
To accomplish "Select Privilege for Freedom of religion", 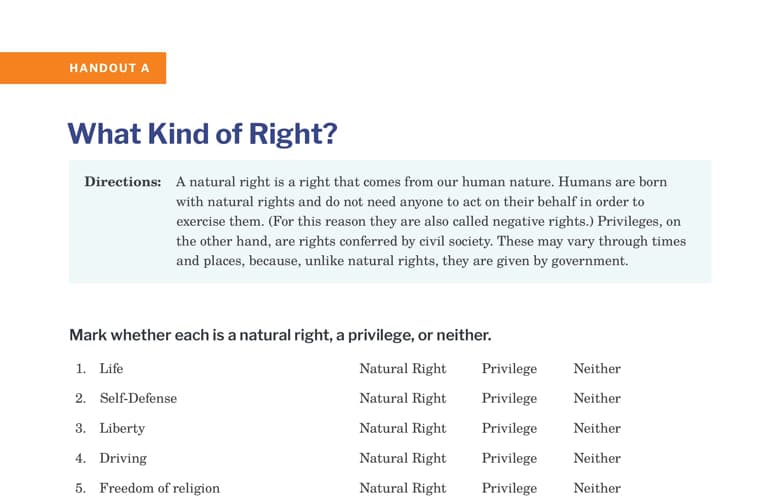I will tap(509, 488).
